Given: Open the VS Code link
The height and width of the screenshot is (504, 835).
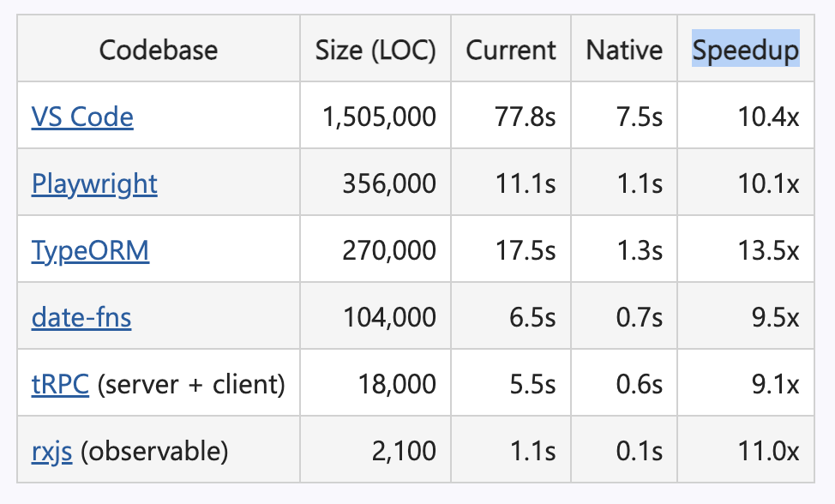Looking at the screenshot, I should coord(82,117).
